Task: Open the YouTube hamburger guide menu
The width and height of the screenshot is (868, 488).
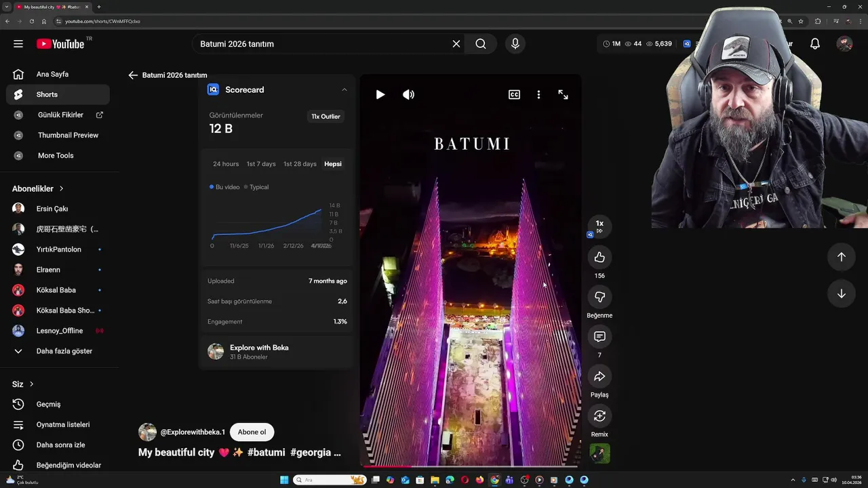Action: (x=18, y=44)
